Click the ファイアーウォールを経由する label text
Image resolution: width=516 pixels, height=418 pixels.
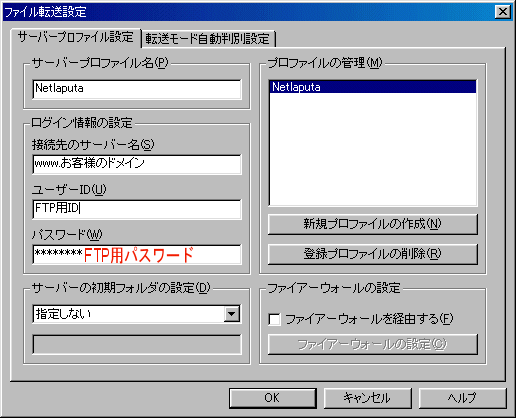pos(369,319)
